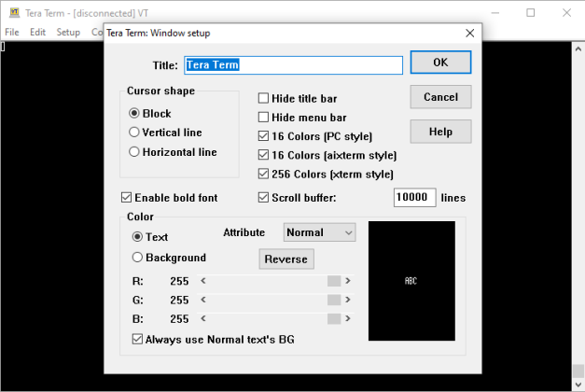The height and width of the screenshot is (392, 585).
Task: Click the Tera Term app icon in title bar
Action: (14, 13)
